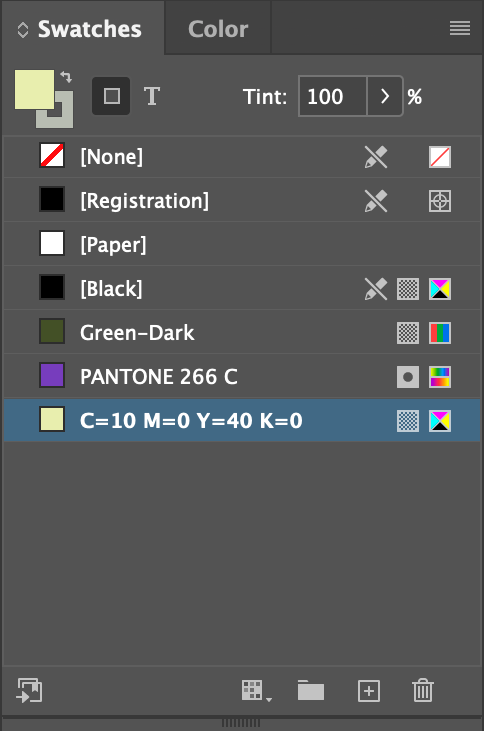Open the Swatches panel hamburger menu
484x731 pixels.
click(460, 28)
